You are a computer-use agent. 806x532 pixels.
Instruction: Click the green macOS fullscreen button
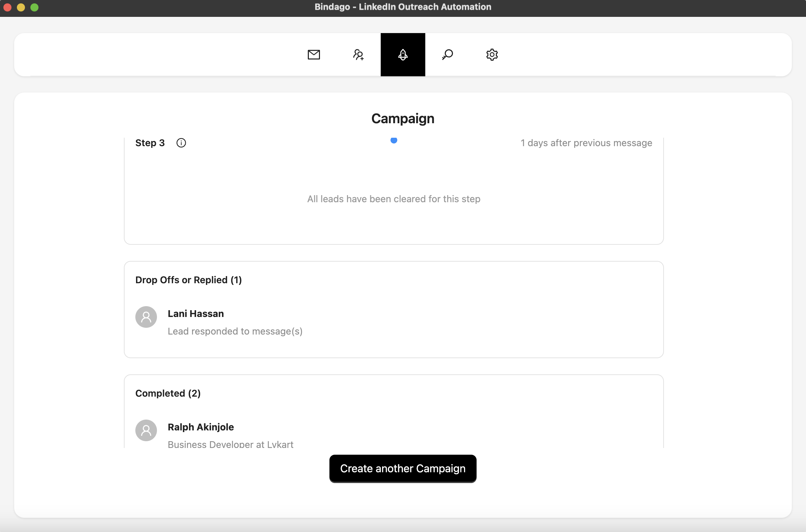34,7
